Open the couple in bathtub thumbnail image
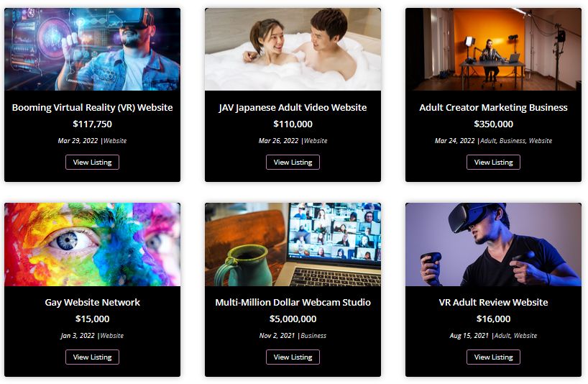The width and height of the screenshot is (588, 384). [293, 49]
